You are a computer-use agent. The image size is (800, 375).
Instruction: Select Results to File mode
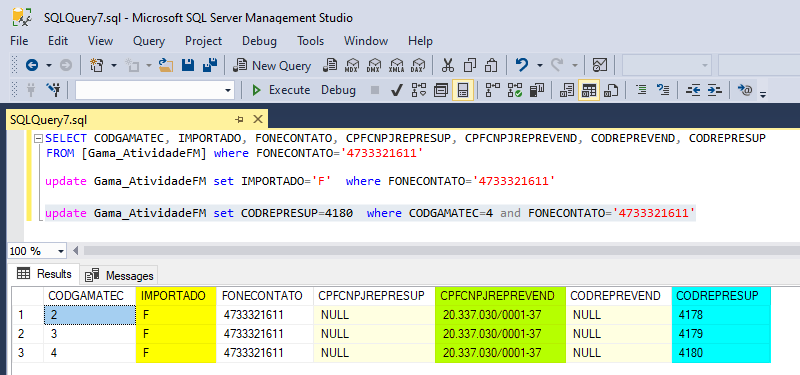(611, 90)
